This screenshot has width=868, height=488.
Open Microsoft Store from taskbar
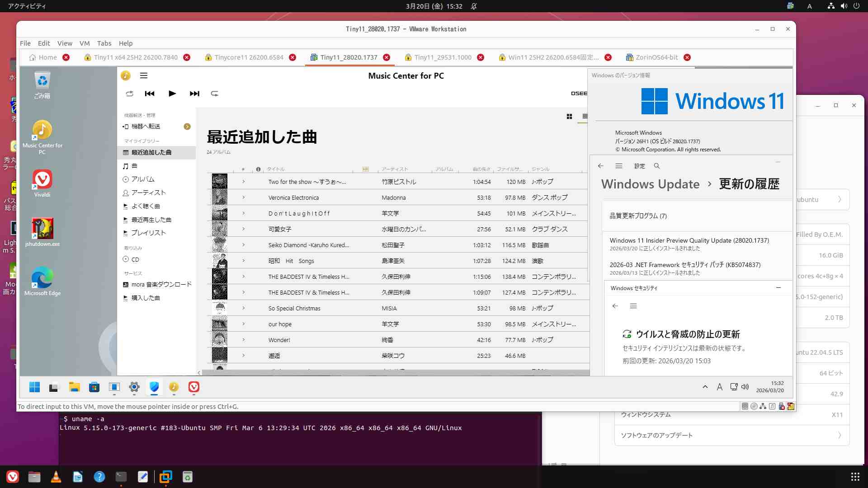click(94, 387)
